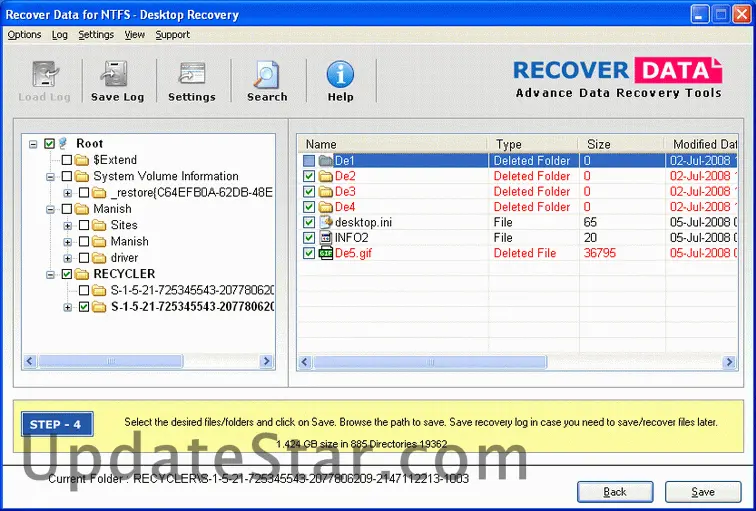Check the De1 row checkbox
This screenshot has width=756, height=511.
point(309,161)
